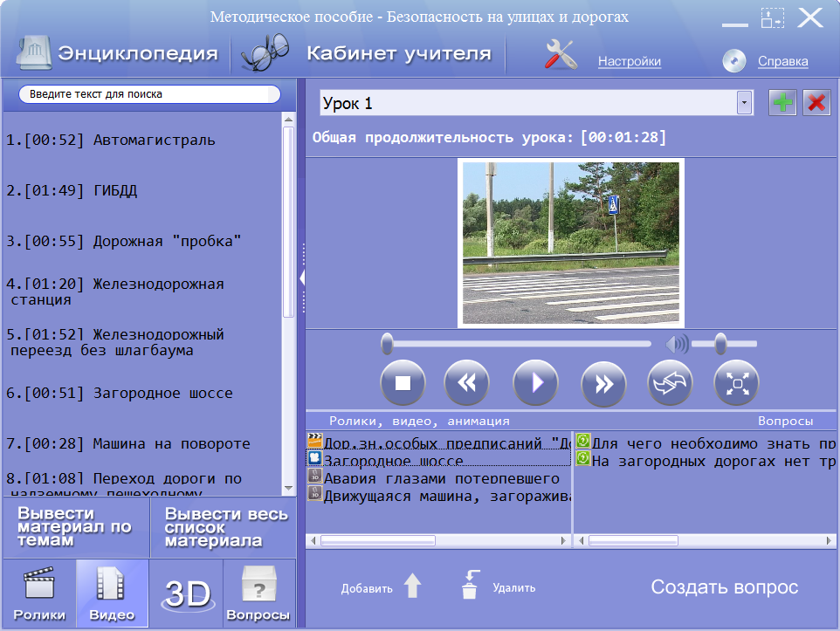
Task: Click the rewind double-arrow button
Action: click(466, 383)
